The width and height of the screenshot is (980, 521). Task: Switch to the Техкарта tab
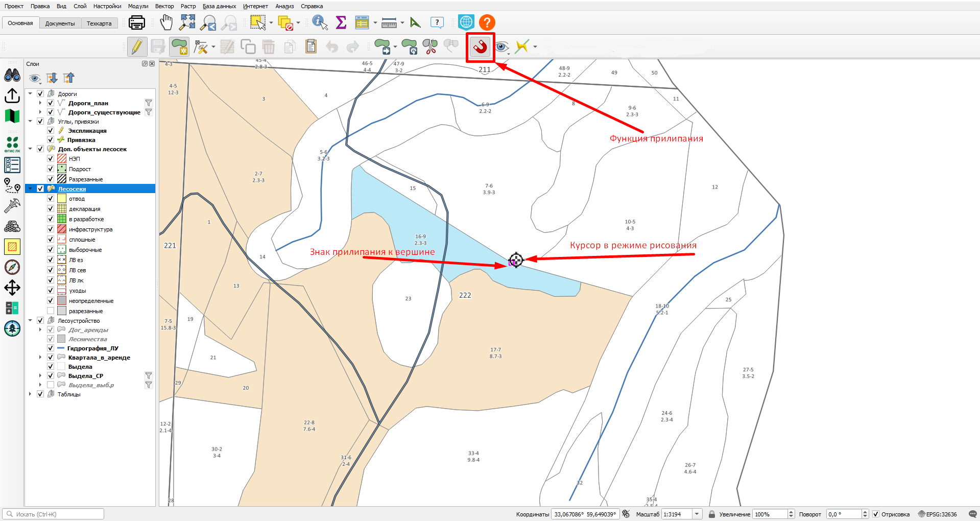99,23
